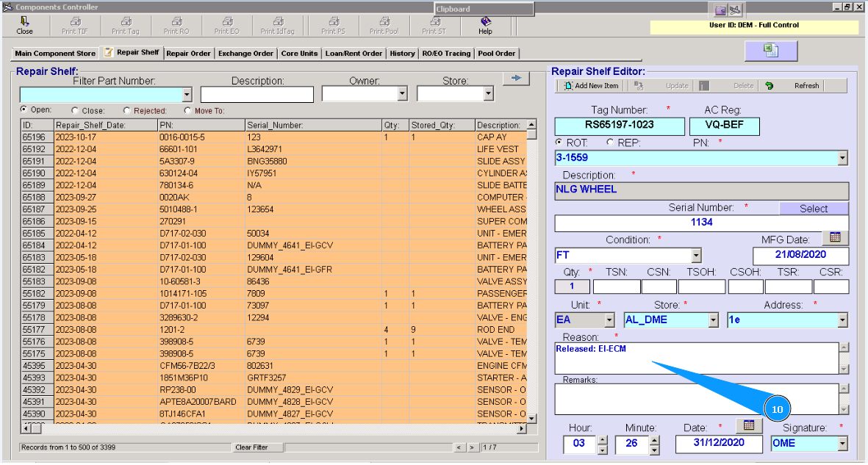Viewport: 868px width, 465px height.
Task: Expand the Owner filter dropdown
Action: click(402, 95)
